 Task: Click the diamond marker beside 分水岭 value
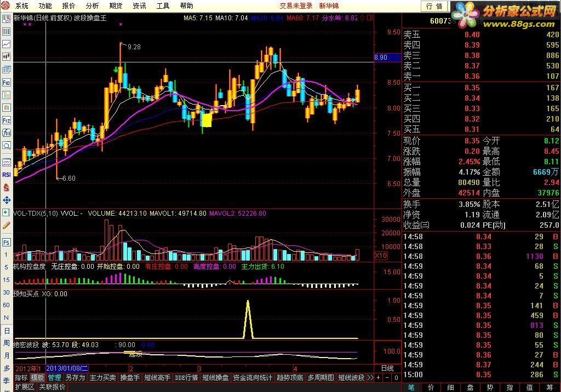click(363, 18)
